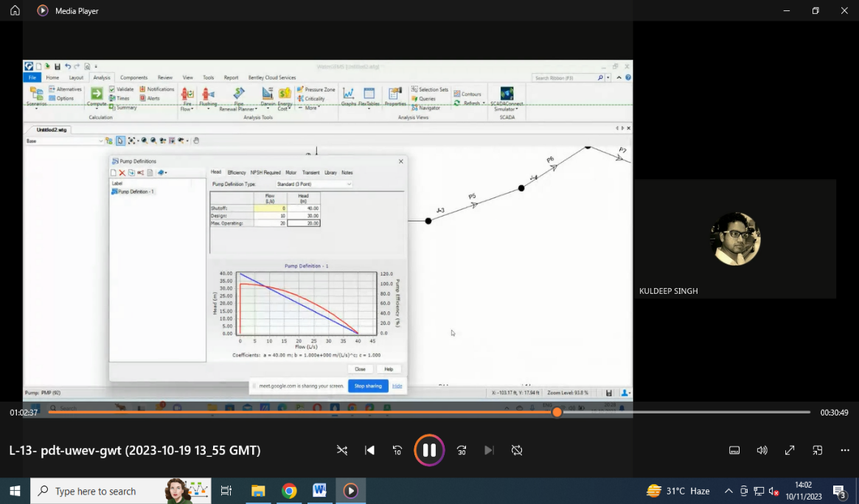Click the muted speaker tray icon
859x504 pixels.
tap(774, 491)
